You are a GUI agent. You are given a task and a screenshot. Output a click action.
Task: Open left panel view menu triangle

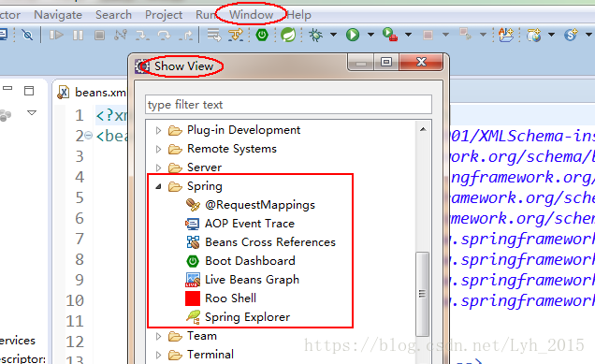click(x=32, y=112)
